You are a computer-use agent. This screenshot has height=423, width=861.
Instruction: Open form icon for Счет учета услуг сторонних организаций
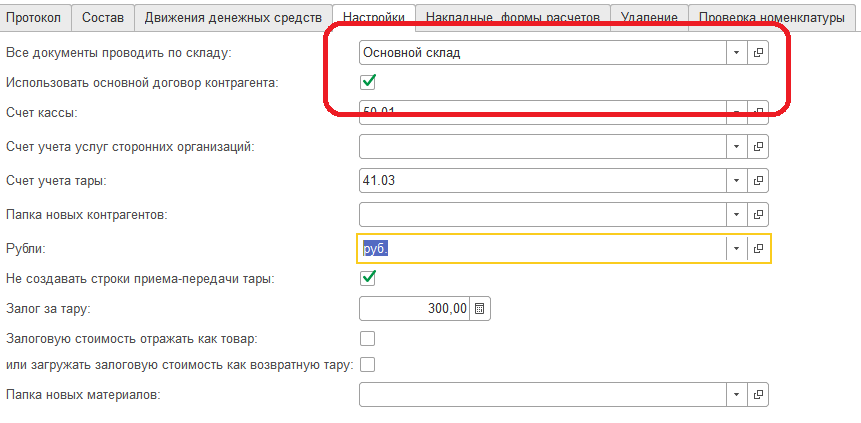pyautogui.click(x=758, y=147)
